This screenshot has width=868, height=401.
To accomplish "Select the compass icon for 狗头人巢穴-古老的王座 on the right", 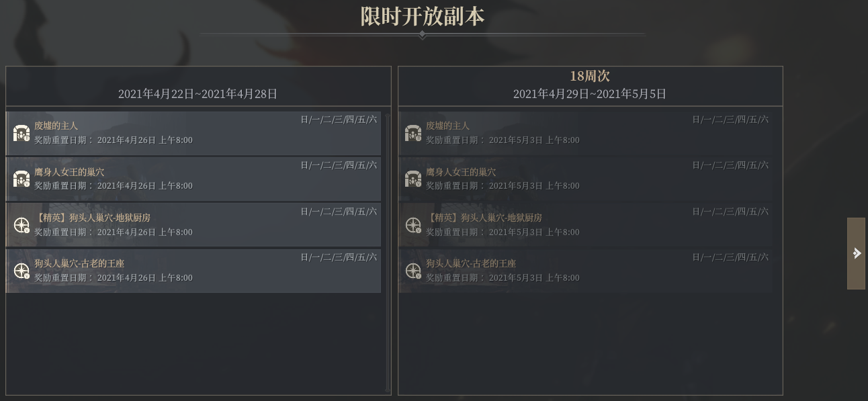I will point(414,270).
